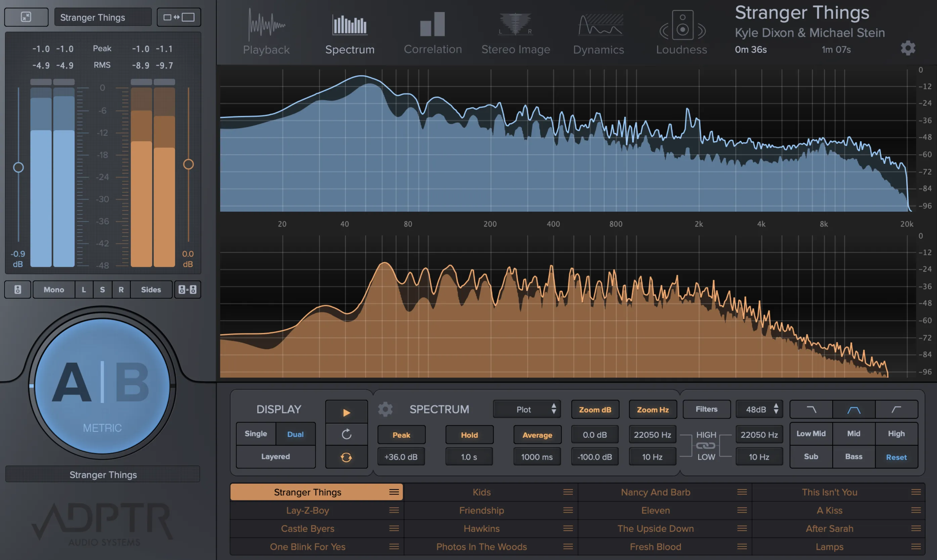The height and width of the screenshot is (560, 937).
Task: Open the Stranger Things preset selector at top
Action: click(103, 17)
